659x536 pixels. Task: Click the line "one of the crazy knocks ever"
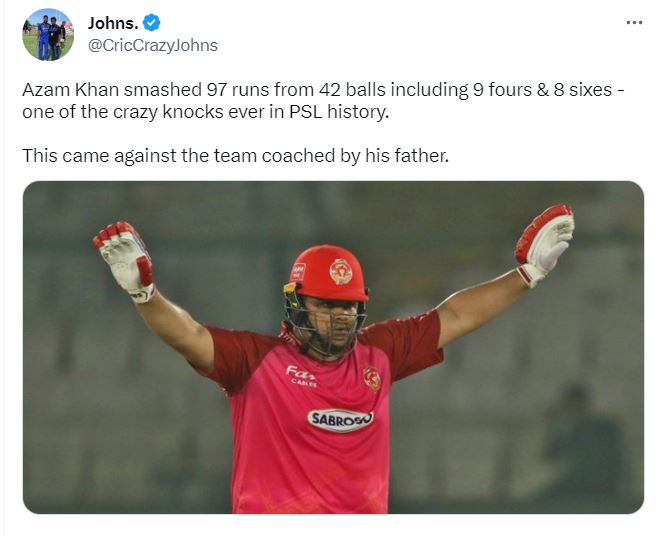[206, 112]
